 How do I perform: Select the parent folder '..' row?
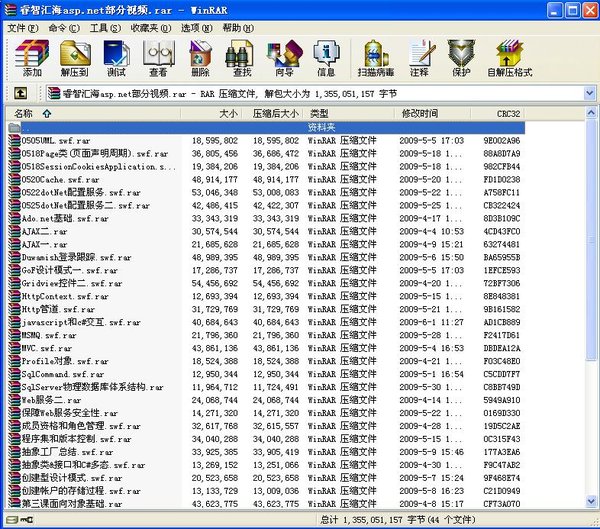click(x=265, y=127)
